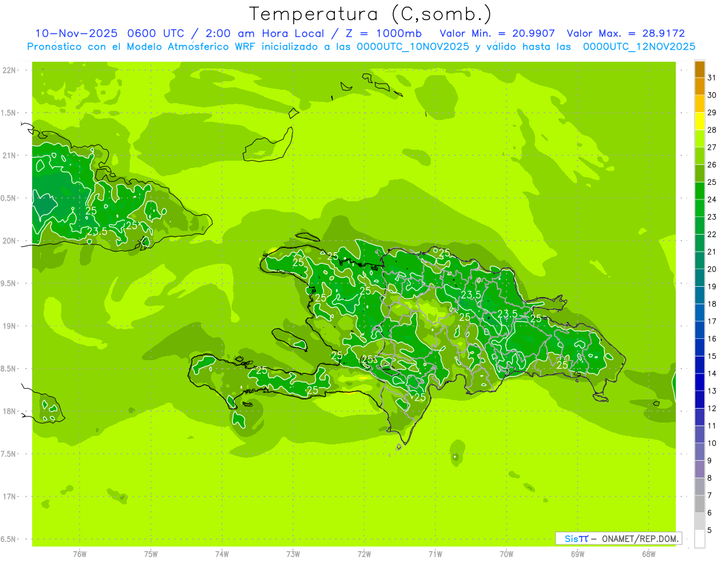Pick the blue colorbar swatch between 14 and 15
The width and height of the screenshot is (728, 562).
click(x=699, y=365)
